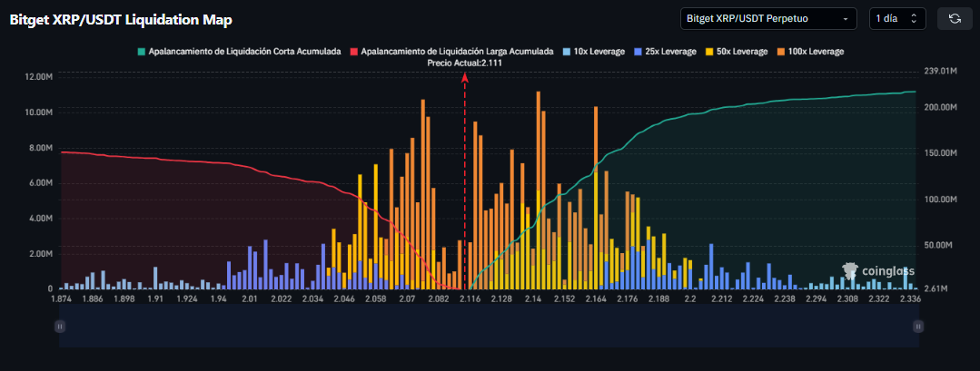Click the 2.00M left axis label

pyautogui.click(x=42, y=254)
